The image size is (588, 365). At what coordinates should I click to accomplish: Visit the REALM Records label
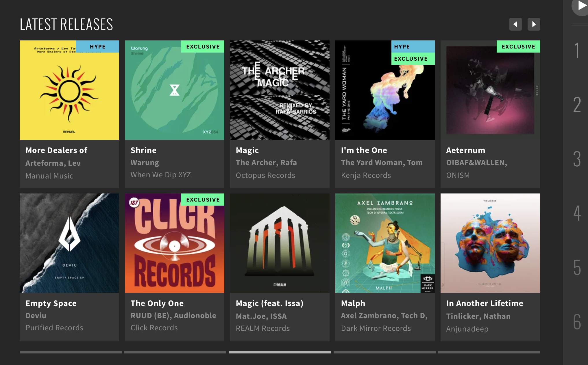click(x=263, y=328)
